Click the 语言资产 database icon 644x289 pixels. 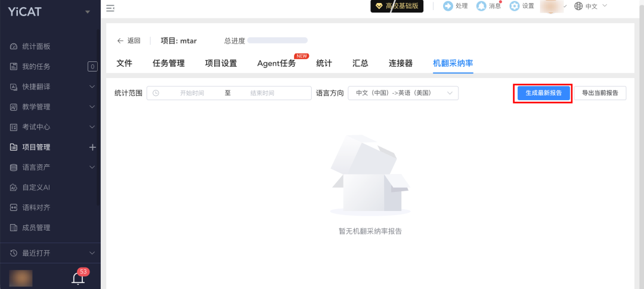pos(14,167)
